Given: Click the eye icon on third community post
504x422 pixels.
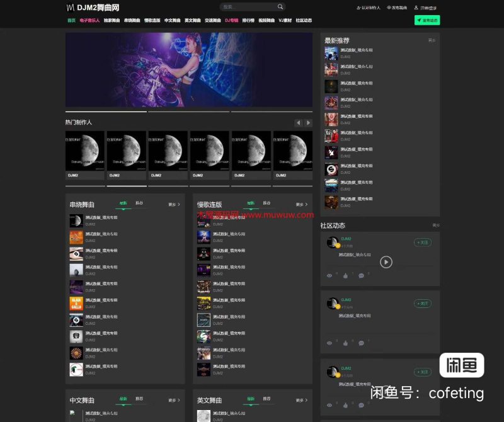Looking at the screenshot, I should 329,405.
